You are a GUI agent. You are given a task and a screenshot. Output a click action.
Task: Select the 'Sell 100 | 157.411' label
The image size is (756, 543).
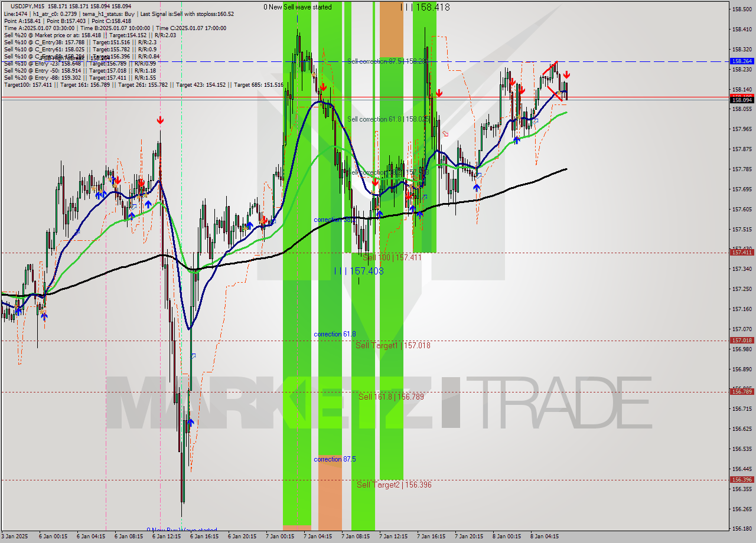392,258
